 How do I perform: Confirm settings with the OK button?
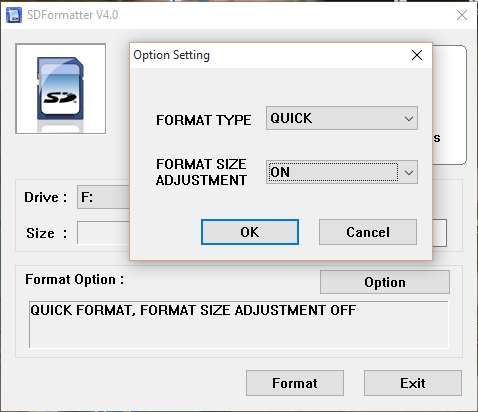tap(250, 232)
